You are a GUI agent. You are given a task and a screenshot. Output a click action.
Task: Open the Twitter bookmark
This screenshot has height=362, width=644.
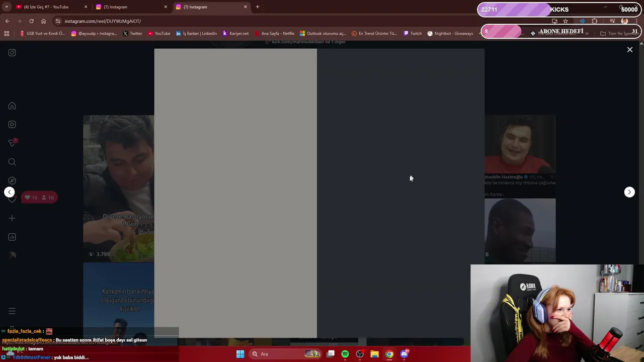(133, 34)
